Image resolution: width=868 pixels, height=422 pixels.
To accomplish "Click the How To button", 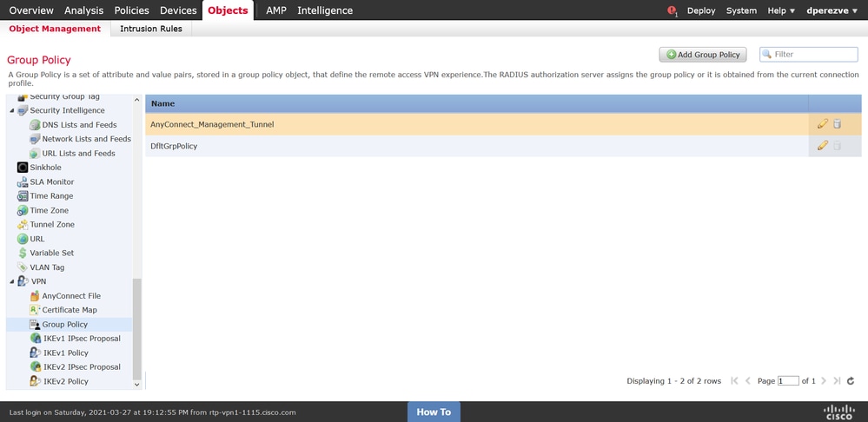I will tap(434, 412).
